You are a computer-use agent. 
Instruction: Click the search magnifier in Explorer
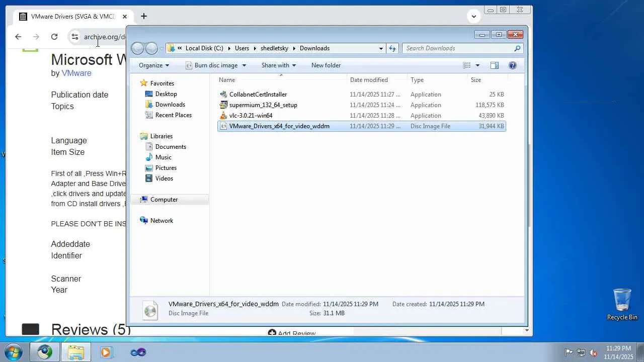click(x=517, y=48)
